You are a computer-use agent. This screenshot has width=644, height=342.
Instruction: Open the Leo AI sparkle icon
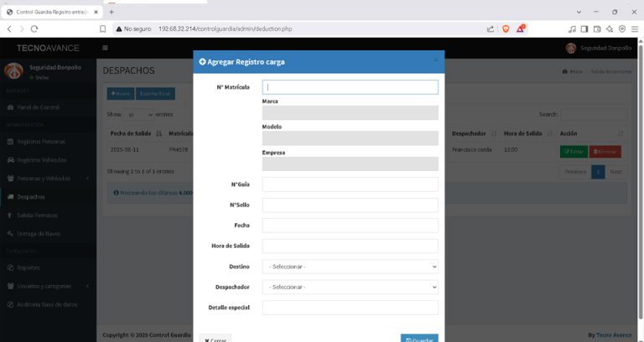tap(610, 28)
